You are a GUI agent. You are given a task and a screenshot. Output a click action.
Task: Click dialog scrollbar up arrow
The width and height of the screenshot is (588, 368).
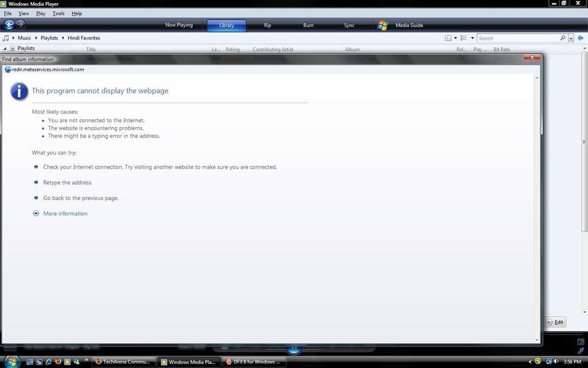click(537, 78)
